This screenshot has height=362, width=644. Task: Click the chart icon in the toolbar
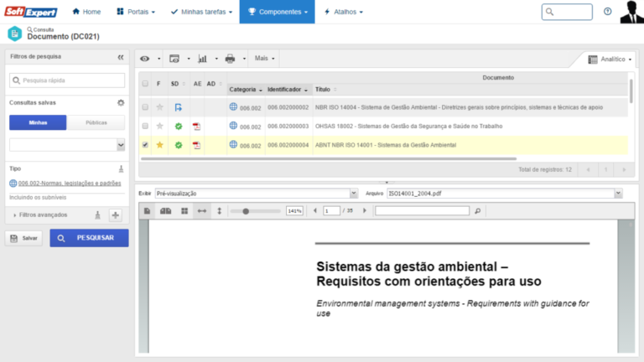click(x=202, y=59)
